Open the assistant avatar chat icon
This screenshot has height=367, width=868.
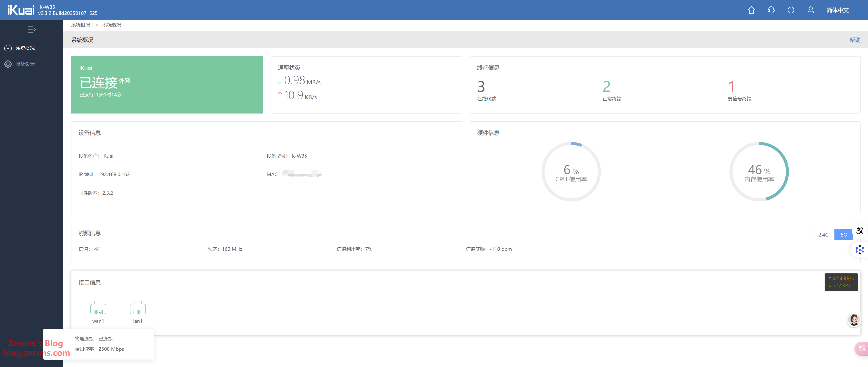[854, 320]
